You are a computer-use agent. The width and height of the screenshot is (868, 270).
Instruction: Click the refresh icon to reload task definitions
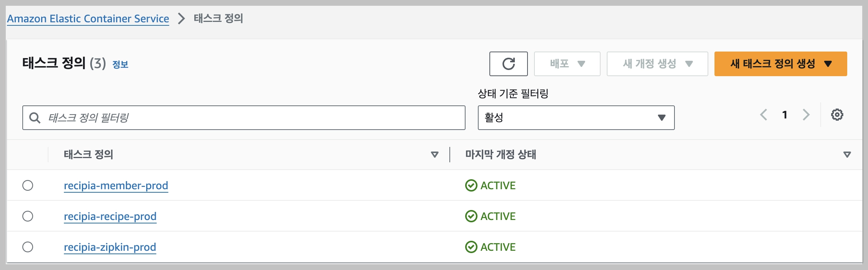tap(509, 64)
